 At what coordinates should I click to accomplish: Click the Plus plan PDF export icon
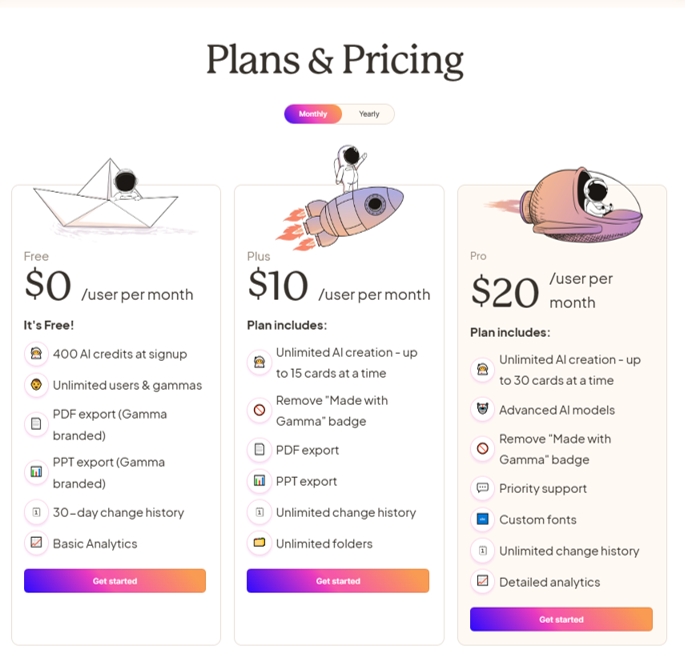[259, 450]
